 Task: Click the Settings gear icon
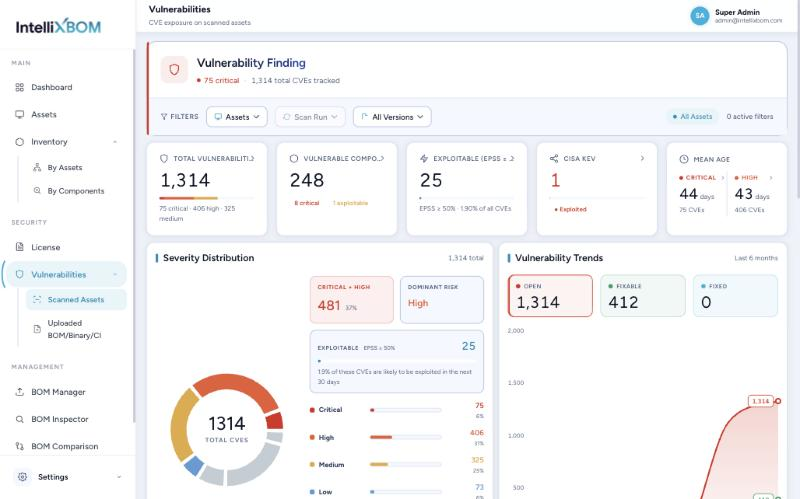click(x=22, y=477)
